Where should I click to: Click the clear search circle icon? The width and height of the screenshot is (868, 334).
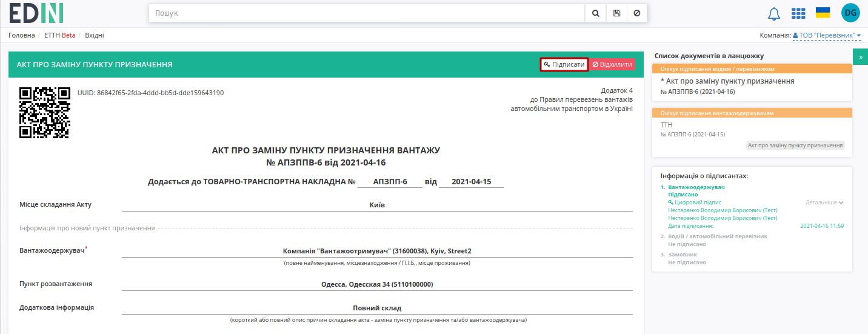636,13
